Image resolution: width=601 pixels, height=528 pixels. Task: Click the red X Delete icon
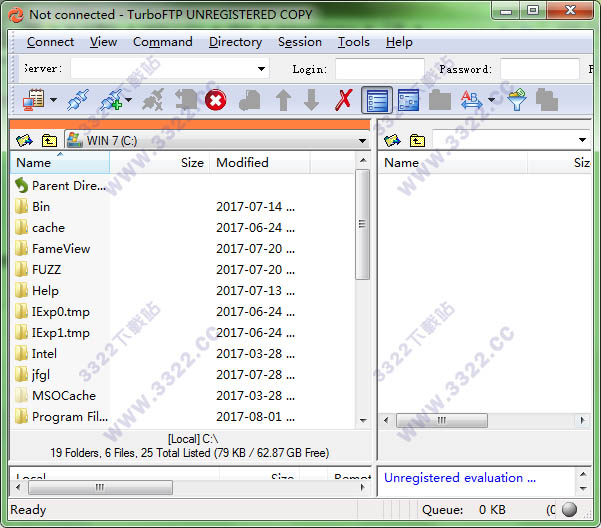(344, 100)
